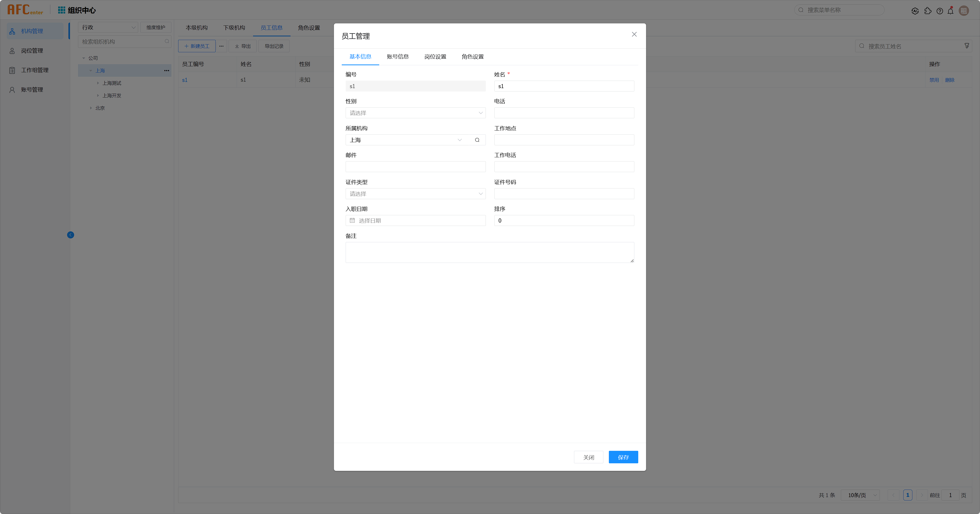
Task: Open the help question mark icon
Action: click(940, 11)
